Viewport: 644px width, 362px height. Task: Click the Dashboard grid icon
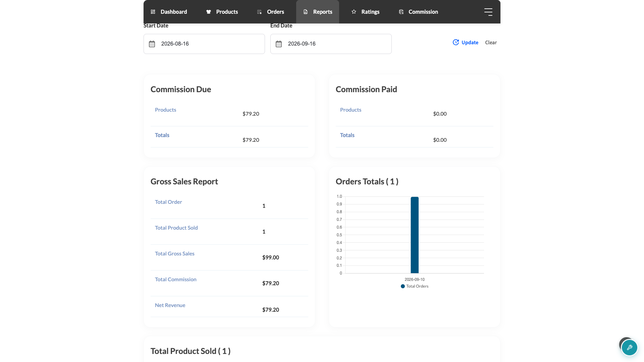point(153,12)
